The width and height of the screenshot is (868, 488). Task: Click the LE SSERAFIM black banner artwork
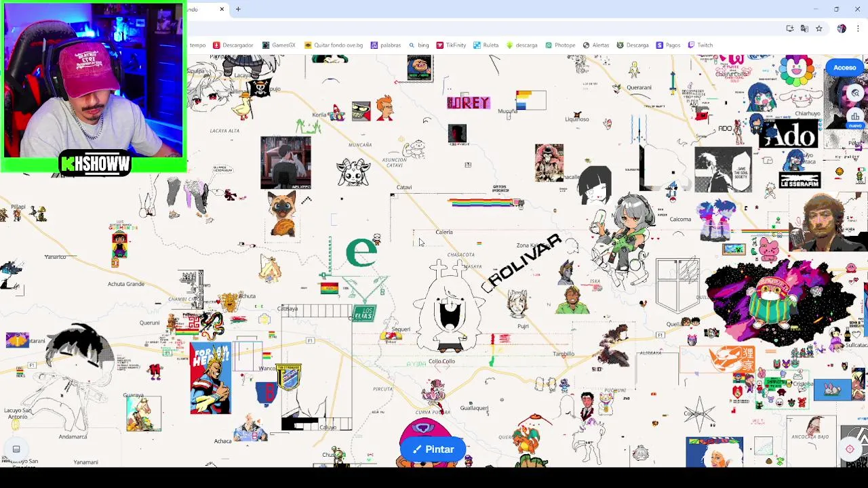coord(800,182)
